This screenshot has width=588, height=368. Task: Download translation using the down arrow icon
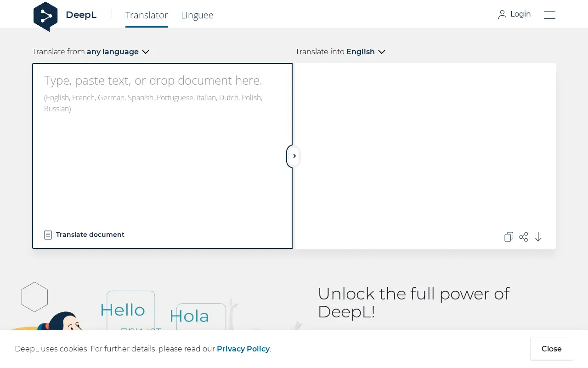click(538, 237)
